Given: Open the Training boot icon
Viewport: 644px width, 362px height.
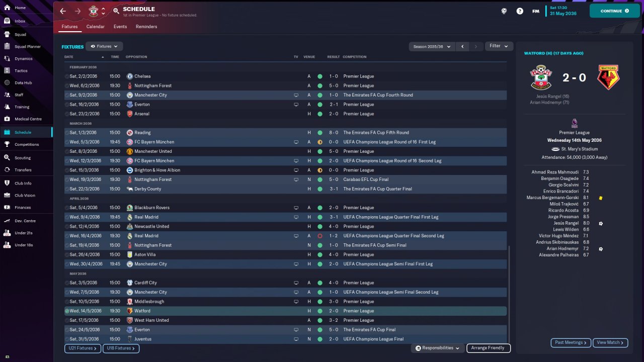Looking at the screenshot, I should click(x=7, y=107).
